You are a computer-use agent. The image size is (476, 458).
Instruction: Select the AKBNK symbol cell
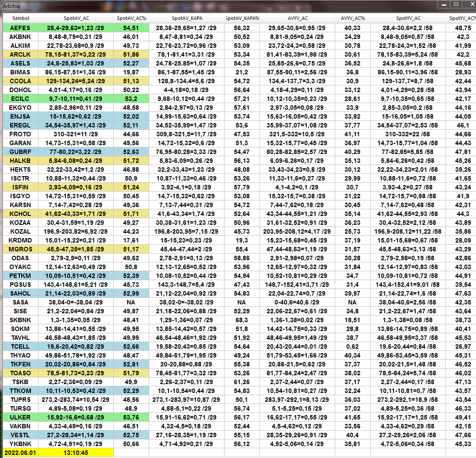[x=20, y=37]
